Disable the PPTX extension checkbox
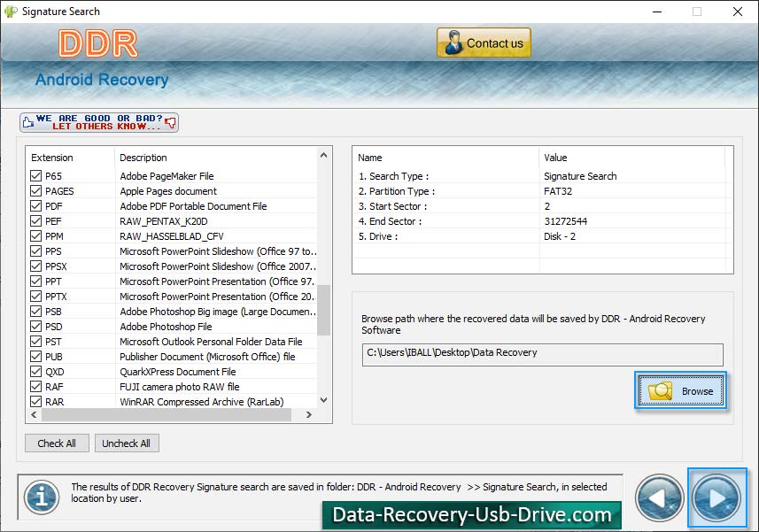 (35, 296)
